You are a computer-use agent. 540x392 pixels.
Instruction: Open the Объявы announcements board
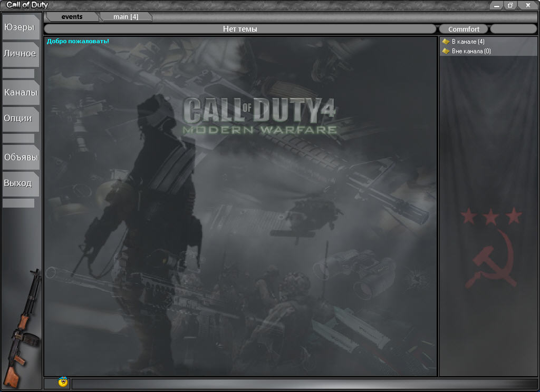[x=21, y=157]
